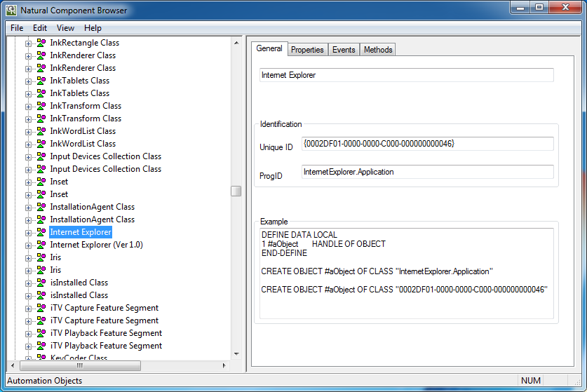
Task: Click the class icon beside InkRectangle Class
Action: click(41, 43)
